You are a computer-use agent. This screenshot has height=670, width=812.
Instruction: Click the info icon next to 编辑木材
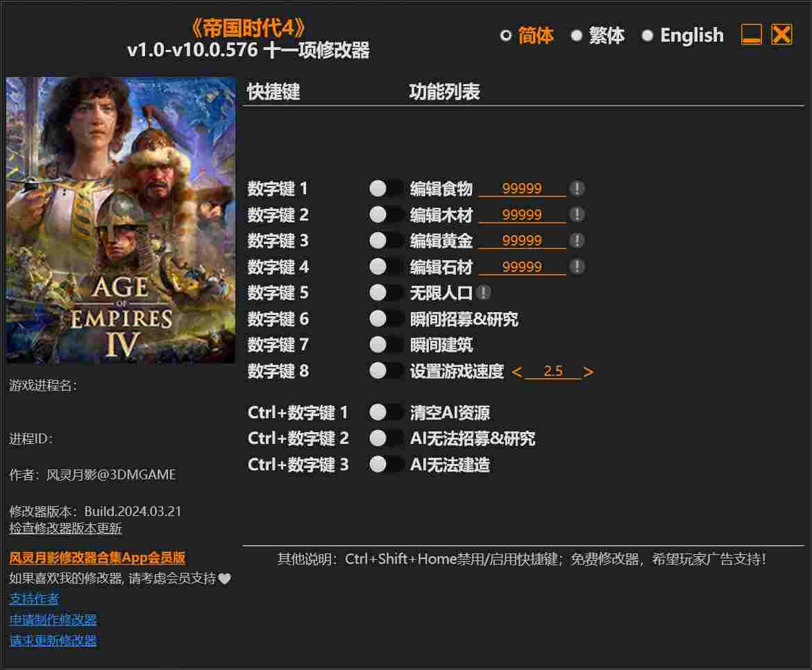(577, 214)
